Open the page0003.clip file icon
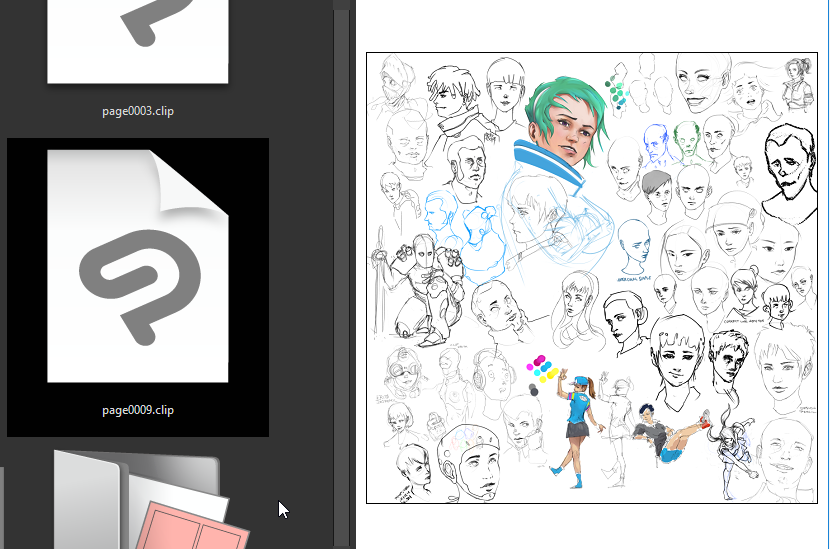This screenshot has height=549, width=830. tap(138, 40)
